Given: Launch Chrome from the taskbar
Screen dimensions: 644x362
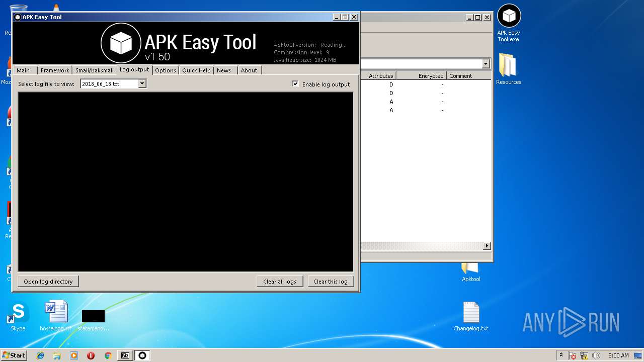Looking at the screenshot, I should (108, 355).
